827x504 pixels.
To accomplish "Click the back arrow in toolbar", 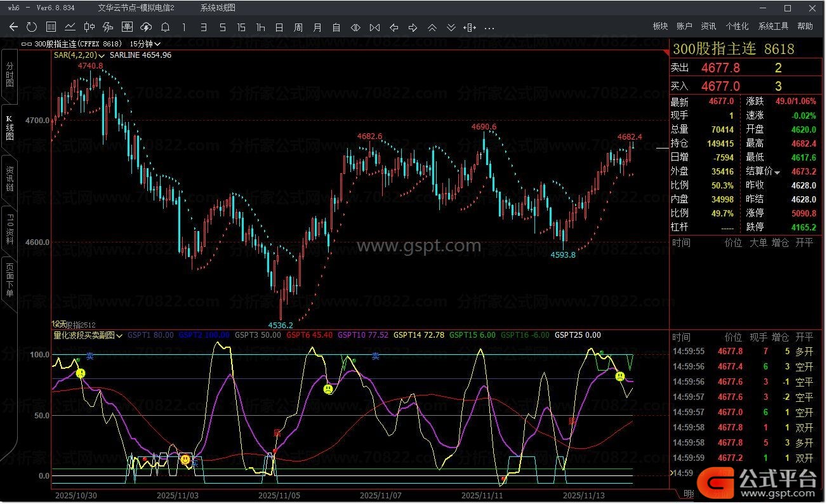I will 13,27.
